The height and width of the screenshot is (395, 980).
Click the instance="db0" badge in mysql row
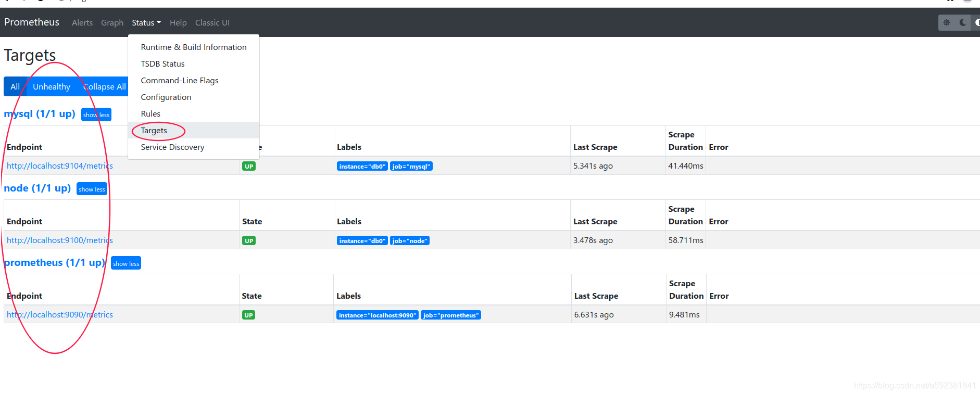[x=362, y=167]
